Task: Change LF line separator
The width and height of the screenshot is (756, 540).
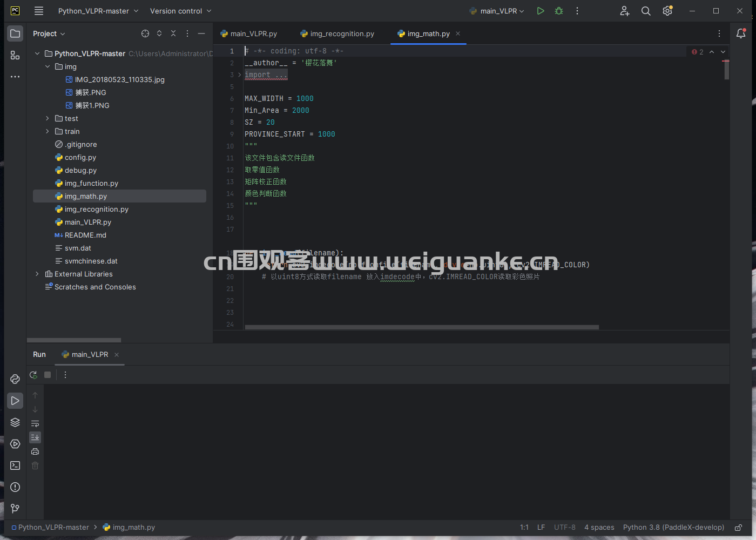Action: click(x=541, y=528)
